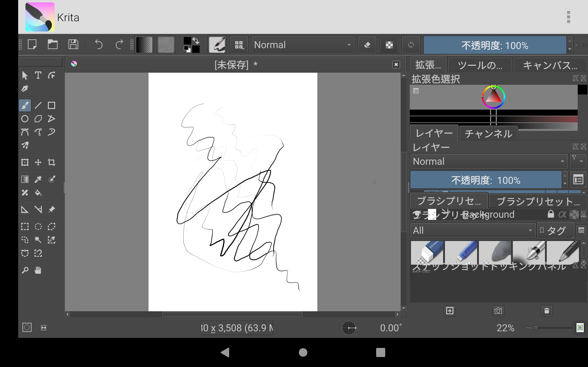Expand the brush tag All dropdown
The image size is (588, 367).
tap(530, 230)
